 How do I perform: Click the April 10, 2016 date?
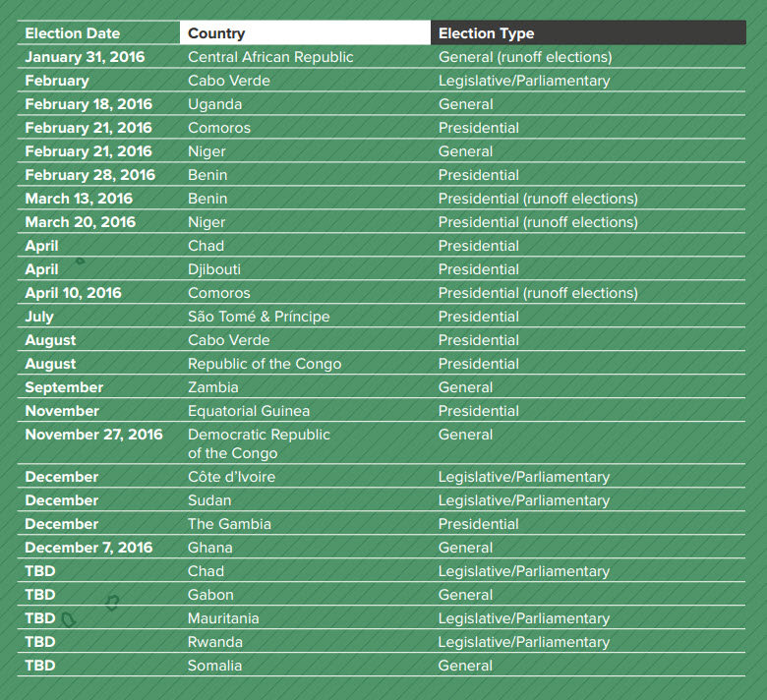click(x=73, y=293)
